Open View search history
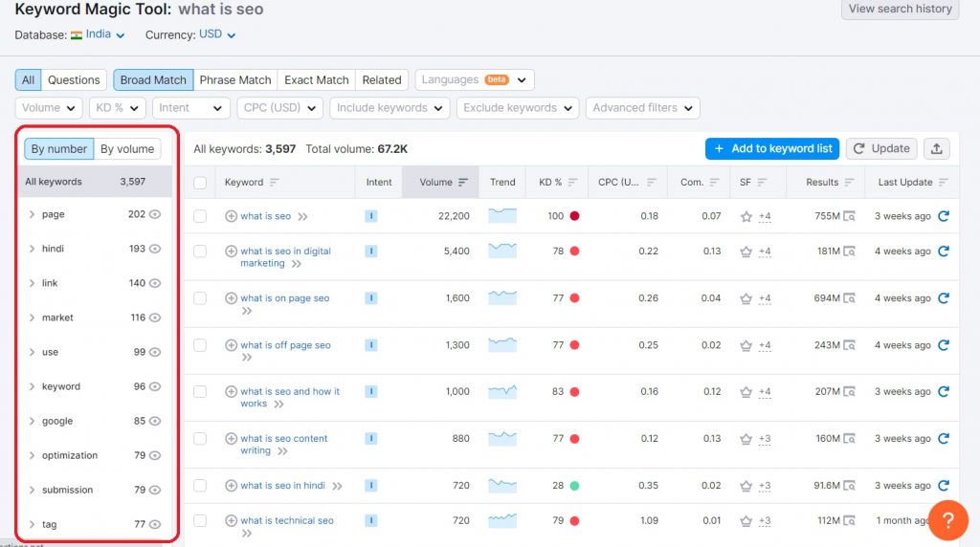980x547 pixels. [x=900, y=9]
